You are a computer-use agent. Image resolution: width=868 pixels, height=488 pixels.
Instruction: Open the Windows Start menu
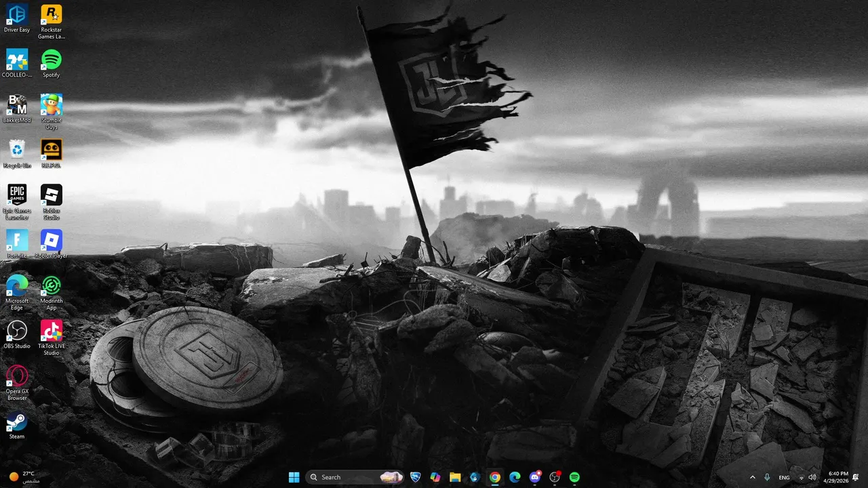coord(294,477)
